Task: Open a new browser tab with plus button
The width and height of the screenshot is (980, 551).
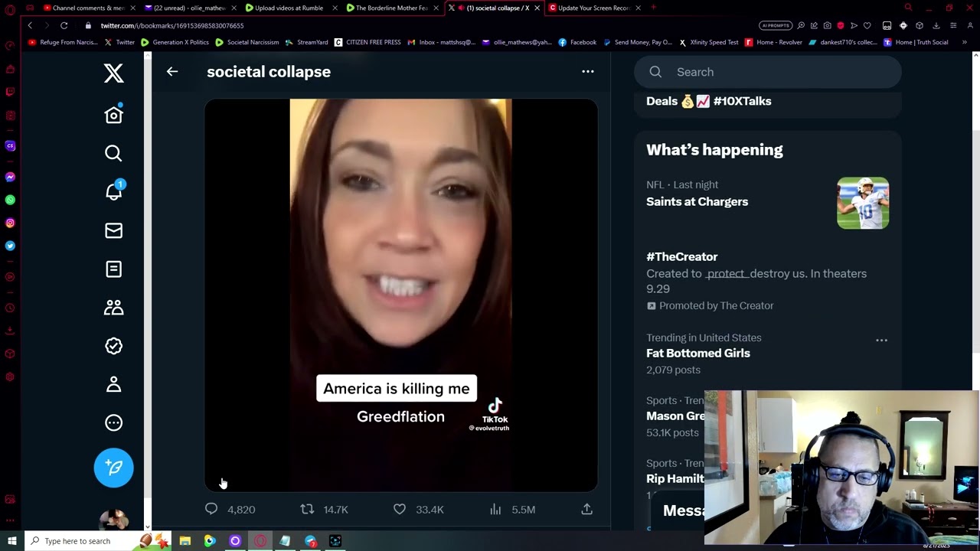Action: point(653,8)
